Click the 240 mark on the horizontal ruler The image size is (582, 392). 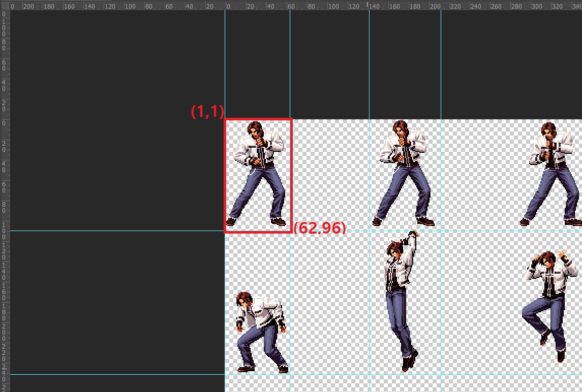(475, 6)
